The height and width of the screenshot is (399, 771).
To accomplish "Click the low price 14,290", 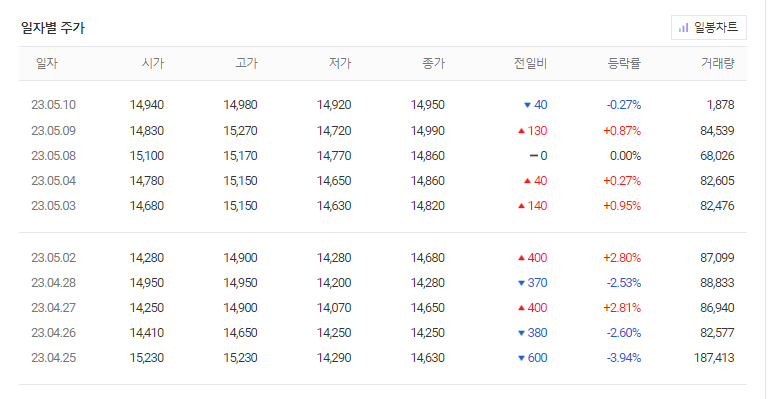I will pyautogui.click(x=334, y=358).
